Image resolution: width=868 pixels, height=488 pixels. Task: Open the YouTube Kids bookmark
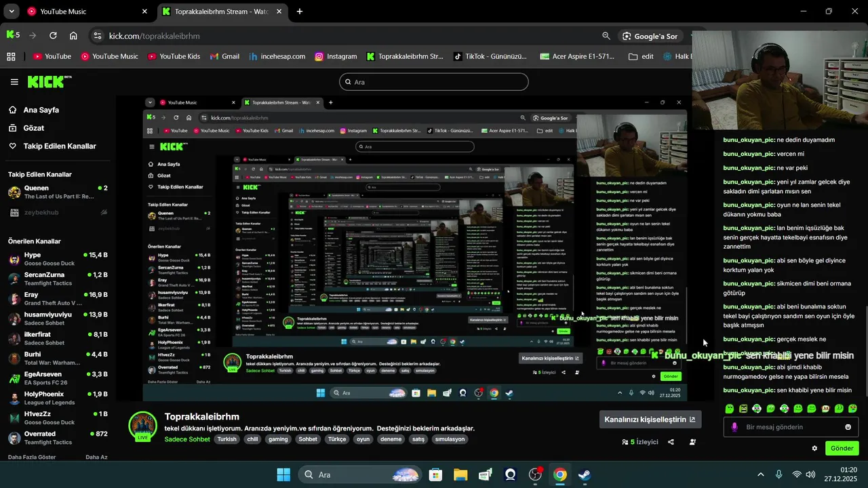click(x=174, y=56)
